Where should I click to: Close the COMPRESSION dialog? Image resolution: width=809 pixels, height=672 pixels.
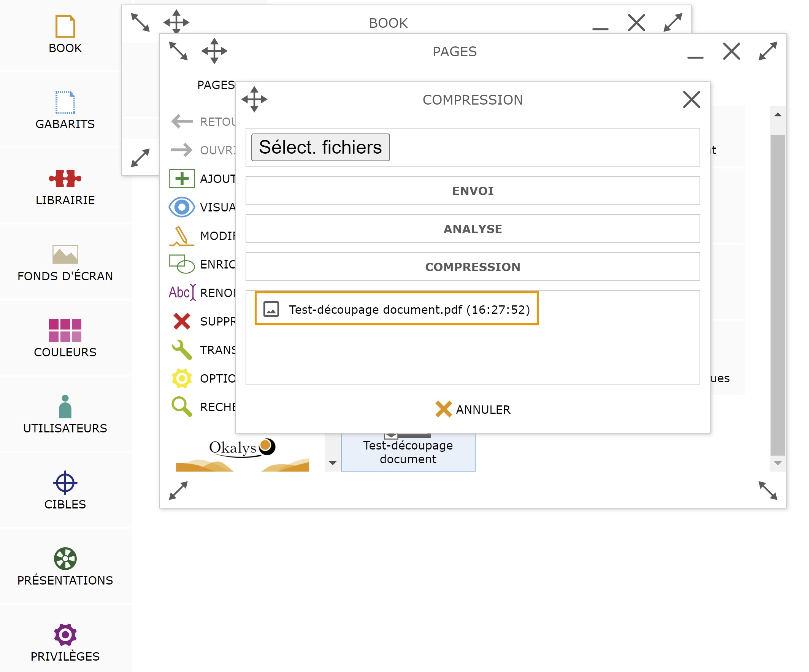click(692, 99)
